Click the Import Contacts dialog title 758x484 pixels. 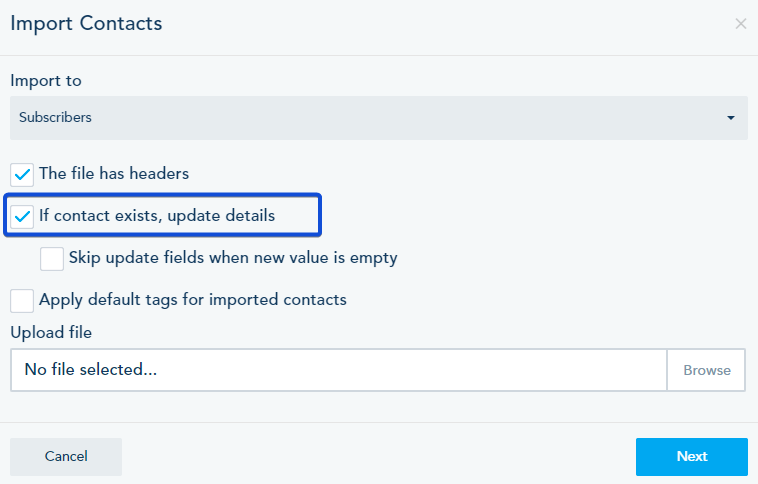[86, 23]
